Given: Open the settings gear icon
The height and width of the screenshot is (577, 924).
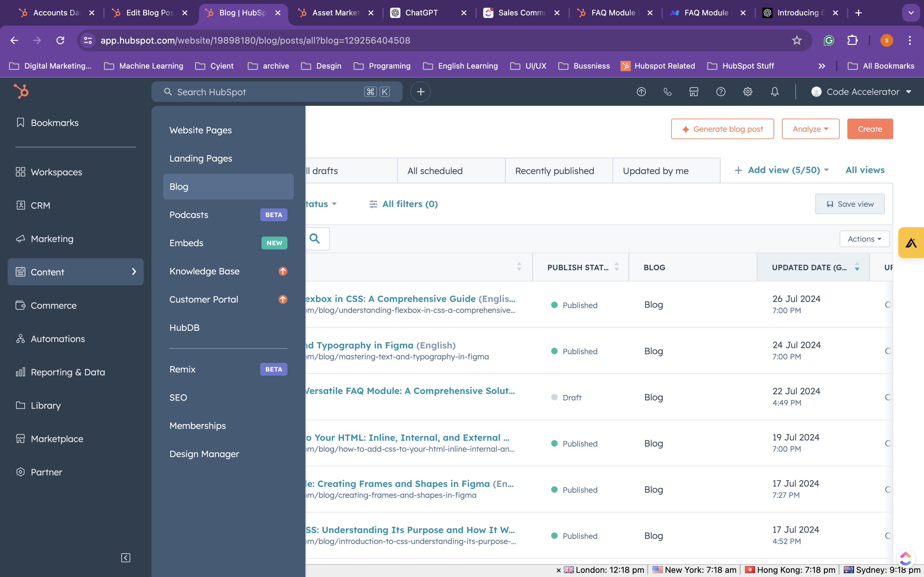Looking at the screenshot, I should coord(748,92).
